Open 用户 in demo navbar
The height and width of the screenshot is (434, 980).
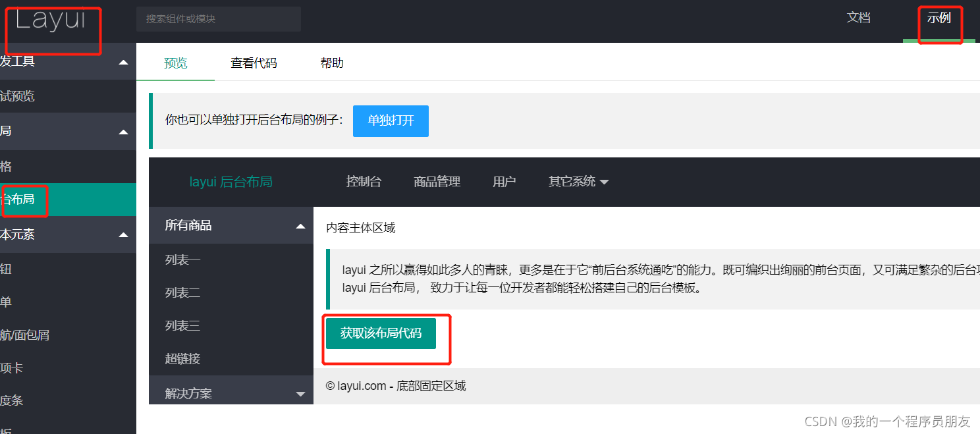504,182
